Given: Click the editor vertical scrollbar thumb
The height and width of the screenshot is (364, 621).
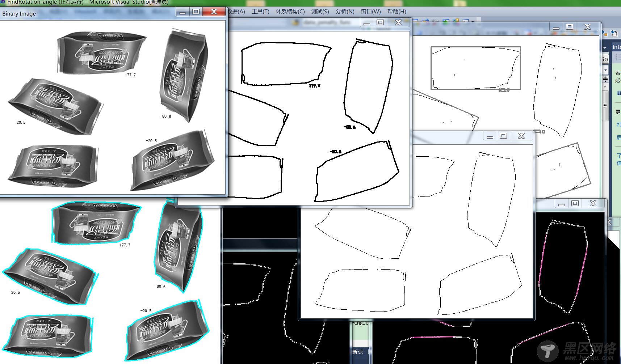Looking at the screenshot, I should [x=605, y=106].
